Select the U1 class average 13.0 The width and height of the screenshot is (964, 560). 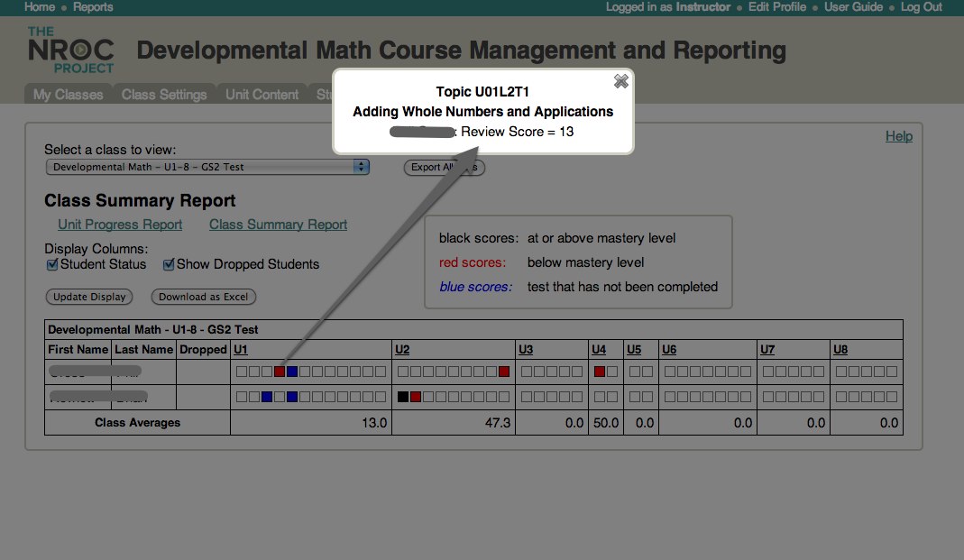coord(374,423)
